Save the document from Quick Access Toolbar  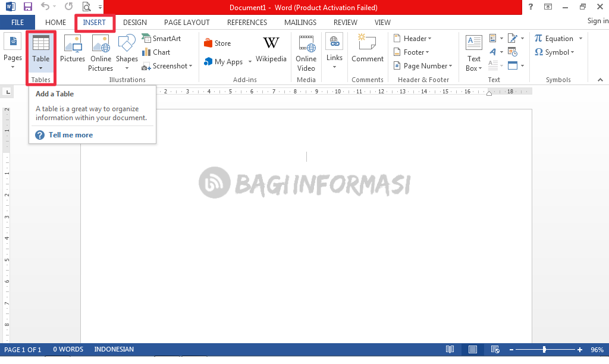(27, 7)
